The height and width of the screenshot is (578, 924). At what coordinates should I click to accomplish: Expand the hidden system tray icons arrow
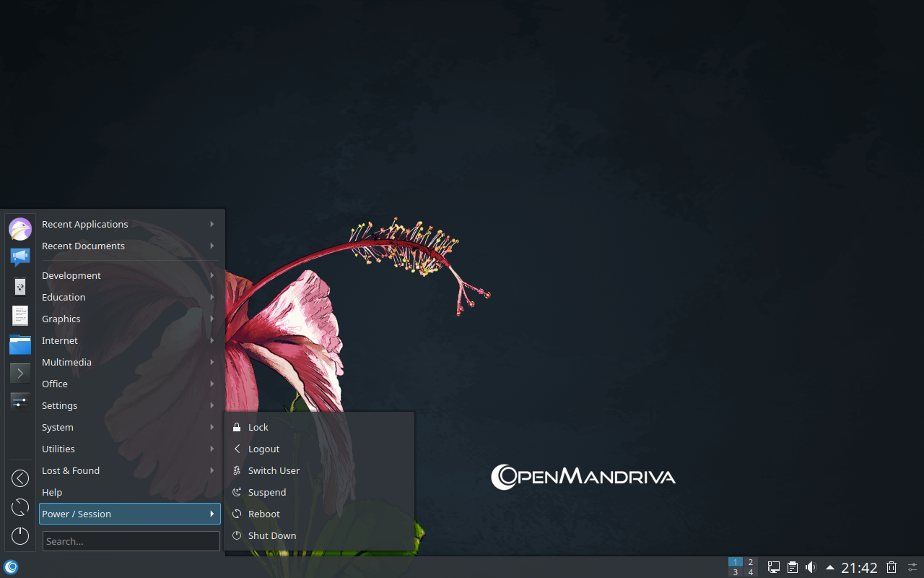830,567
